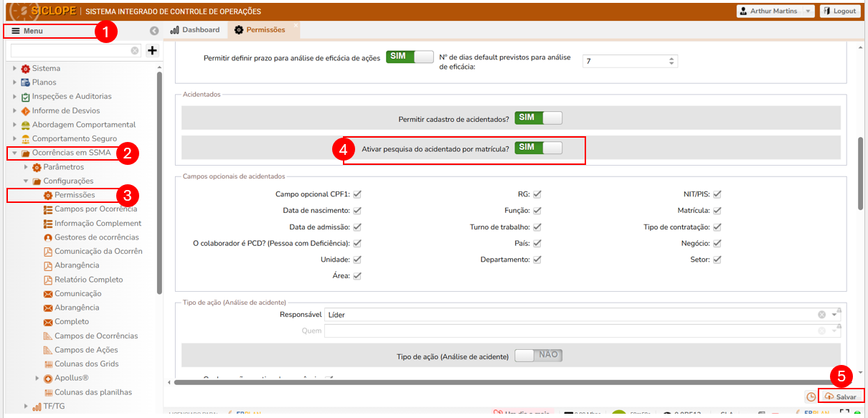868x418 pixels.
Task: Toggle Permitir cadastro de acidentados switch
Action: click(538, 118)
